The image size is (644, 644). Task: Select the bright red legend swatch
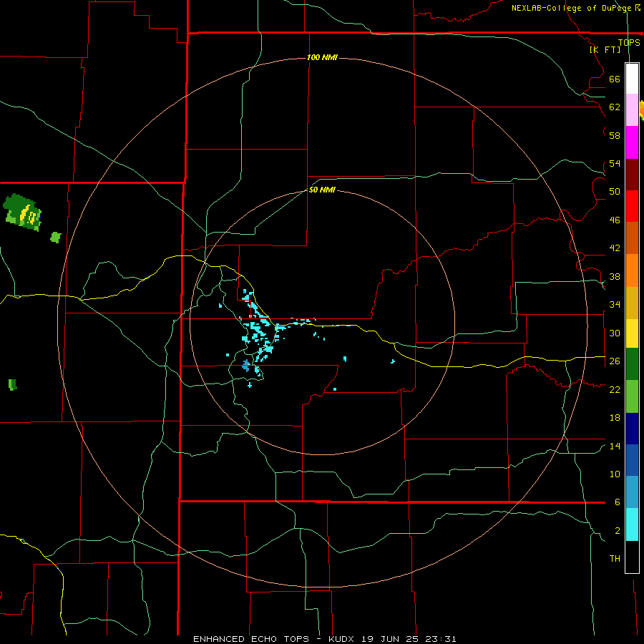point(632,206)
